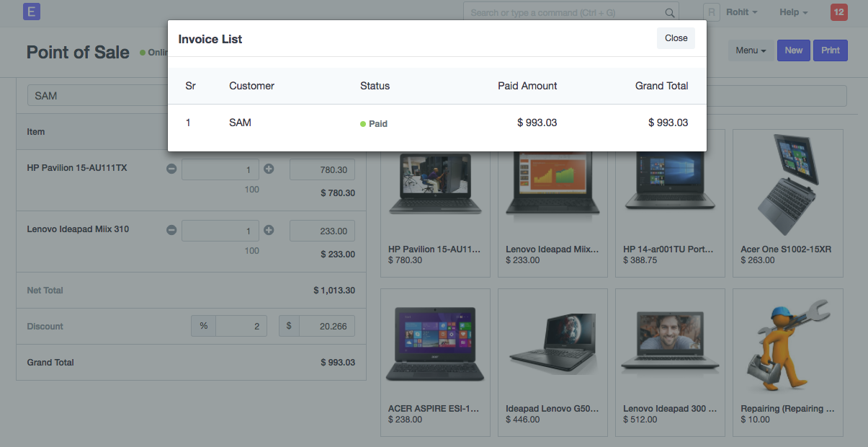Click the search magnifier icon
The height and width of the screenshot is (447, 868).
(669, 13)
